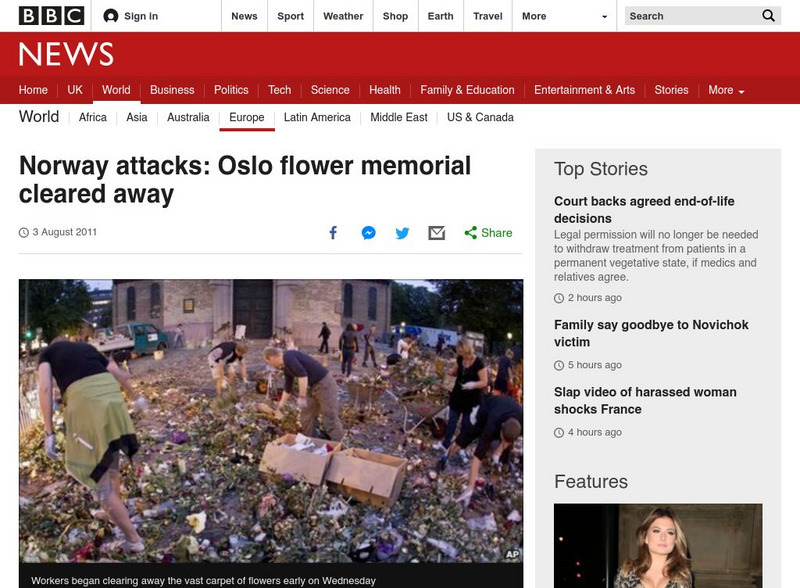The image size is (800, 588).
Task: Share article on Twitter
Action: pyautogui.click(x=403, y=233)
